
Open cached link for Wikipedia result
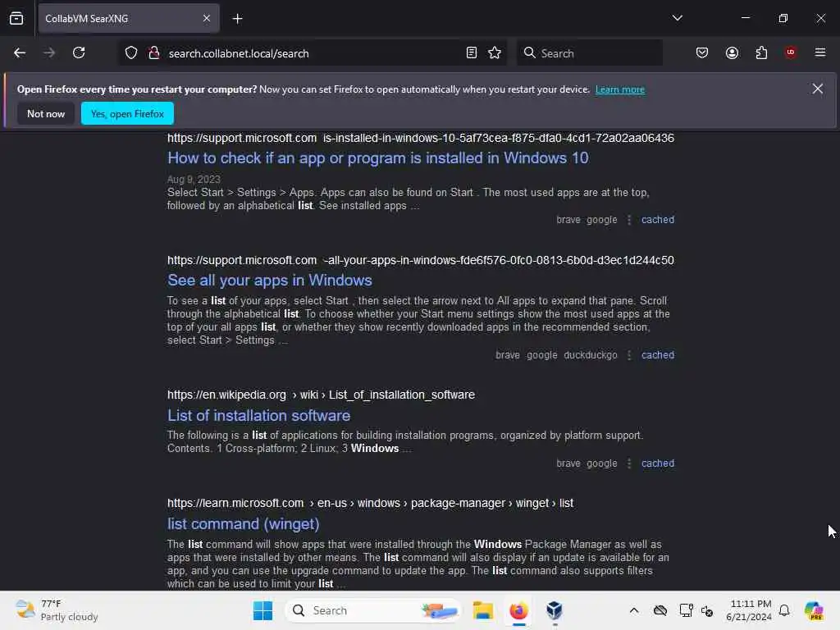click(658, 463)
